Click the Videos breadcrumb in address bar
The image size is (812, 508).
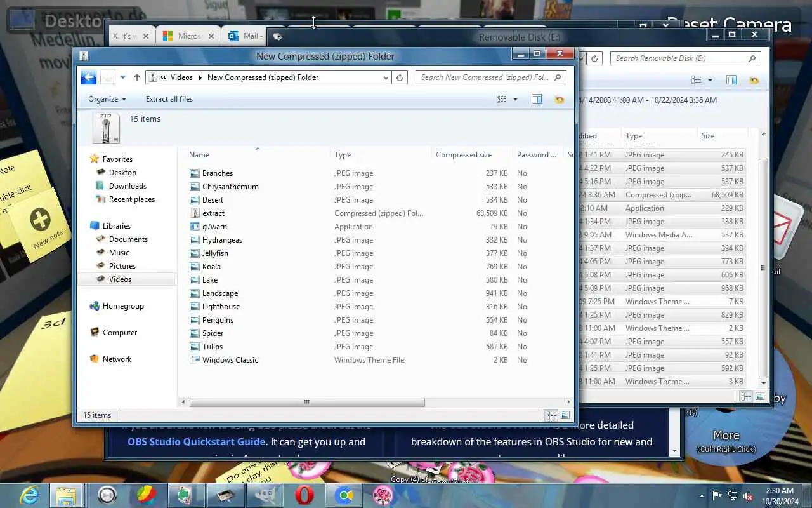point(181,77)
